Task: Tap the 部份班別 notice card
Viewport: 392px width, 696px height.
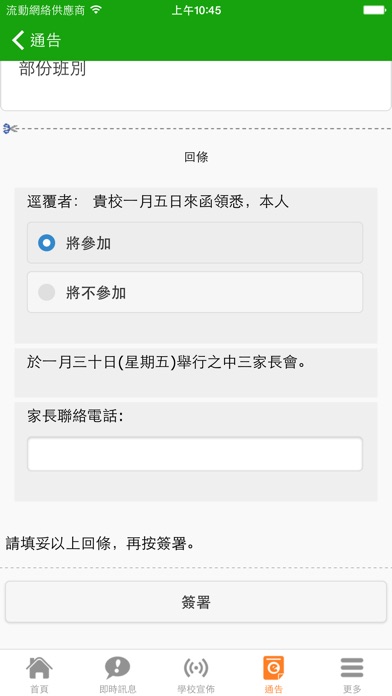Action: 196,85
